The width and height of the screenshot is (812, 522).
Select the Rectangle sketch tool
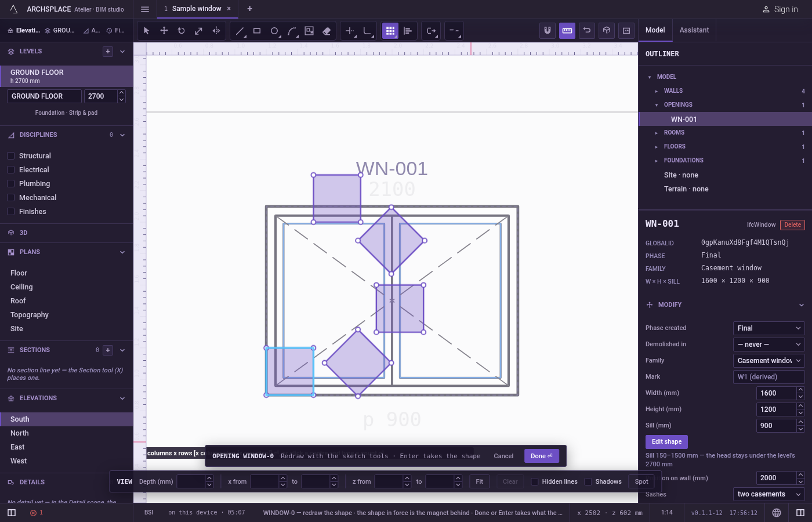coord(257,31)
